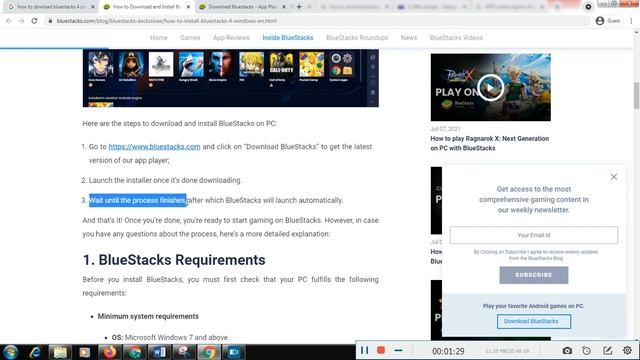Open Microsoft Word from the taskbar
The width and height of the screenshot is (640, 360).
click(159, 352)
